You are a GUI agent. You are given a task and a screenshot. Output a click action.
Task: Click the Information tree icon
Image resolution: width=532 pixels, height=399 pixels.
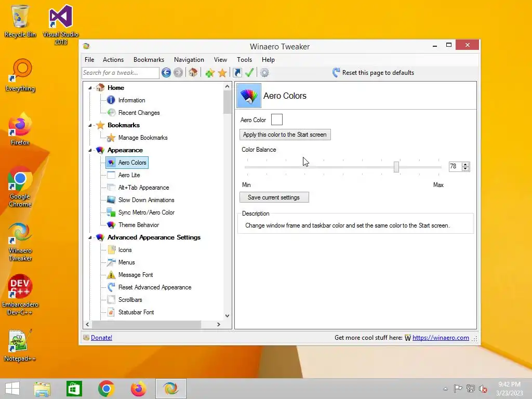pos(111,100)
